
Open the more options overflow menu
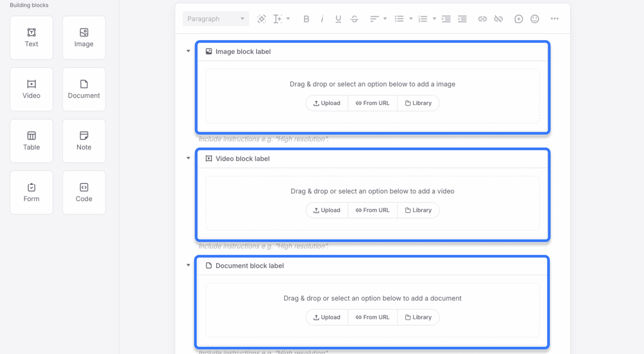point(555,19)
